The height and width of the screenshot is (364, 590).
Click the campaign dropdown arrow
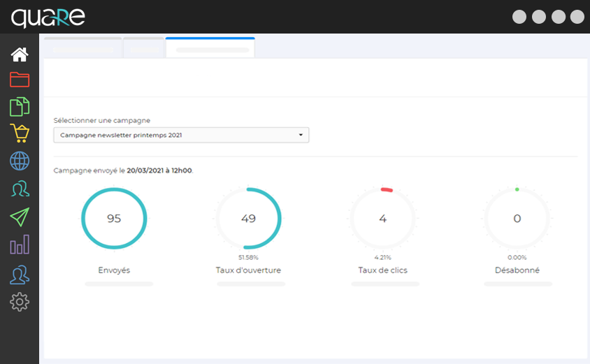pos(301,135)
